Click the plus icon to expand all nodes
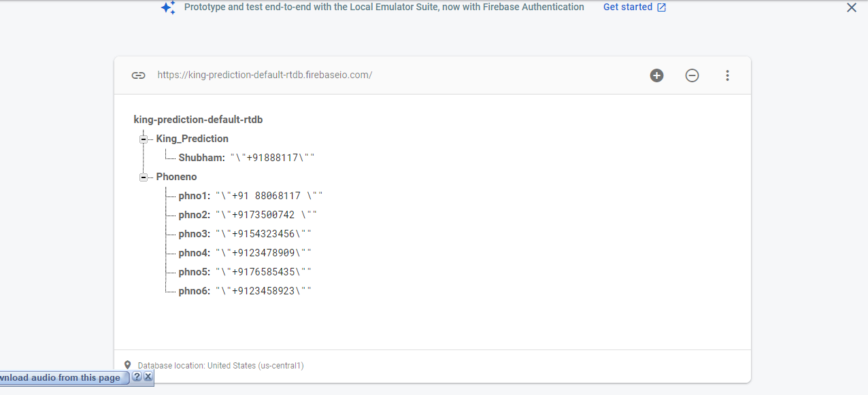The width and height of the screenshot is (868, 395). (656, 75)
